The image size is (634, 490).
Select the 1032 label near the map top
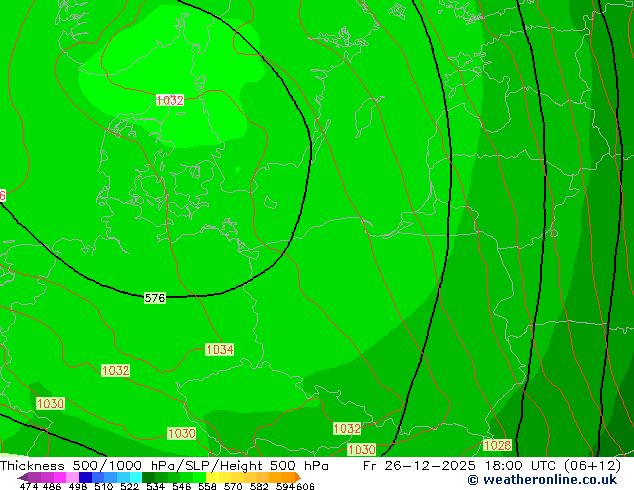coord(170,100)
